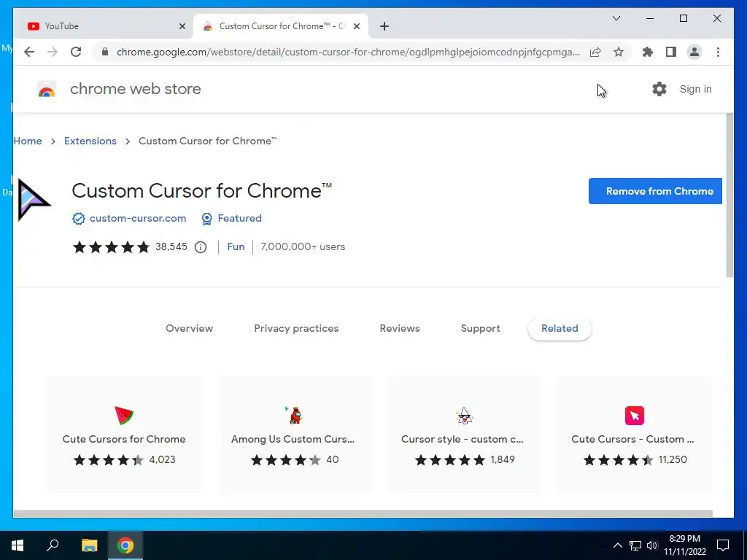Go forward to the next page

[53, 52]
